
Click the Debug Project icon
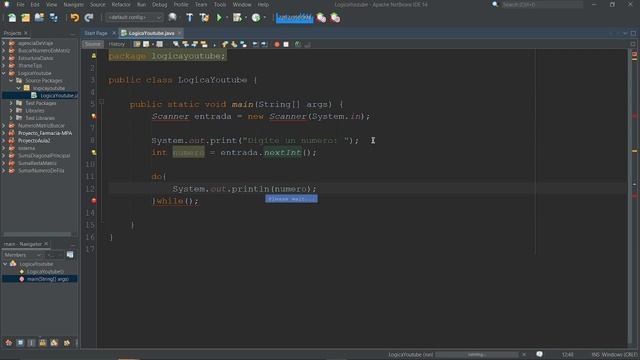(237, 18)
